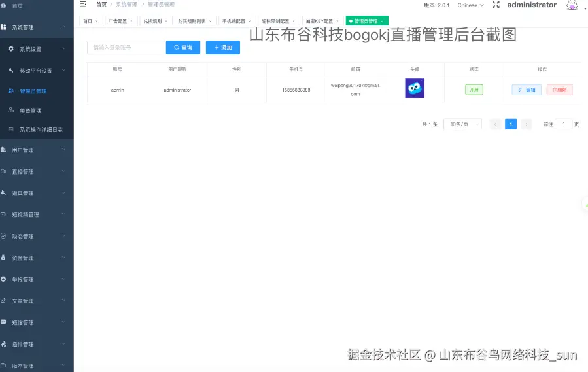Go to the next page arrow

(x=526, y=124)
